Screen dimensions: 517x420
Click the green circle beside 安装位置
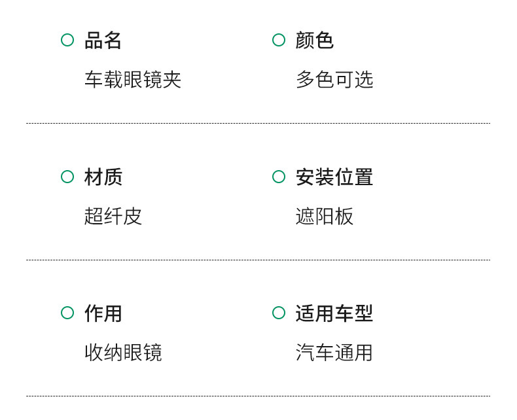(279, 177)
